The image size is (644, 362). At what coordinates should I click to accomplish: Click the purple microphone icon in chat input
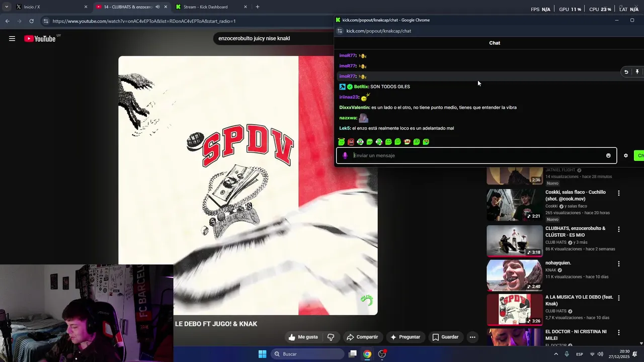[x=345, y=155]
